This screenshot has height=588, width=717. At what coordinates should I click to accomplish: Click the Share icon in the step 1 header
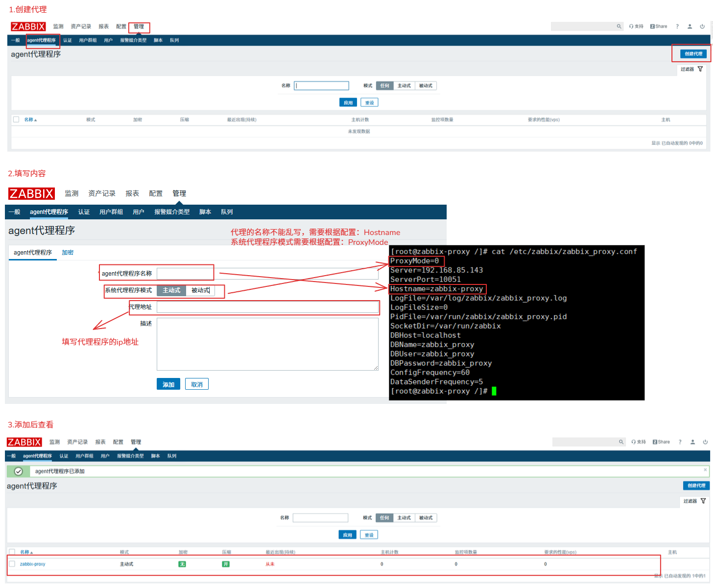(659, 26)
